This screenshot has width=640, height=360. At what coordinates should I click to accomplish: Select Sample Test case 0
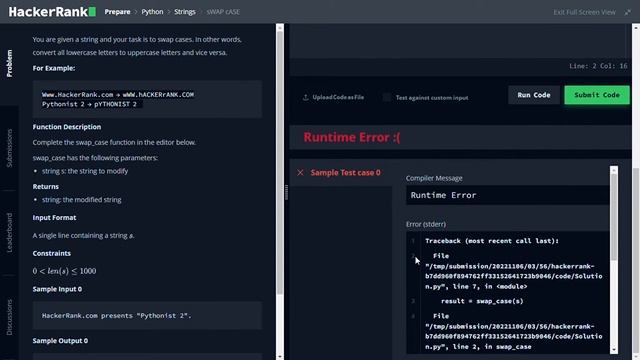pyautogui.click(x=345, y=173)
